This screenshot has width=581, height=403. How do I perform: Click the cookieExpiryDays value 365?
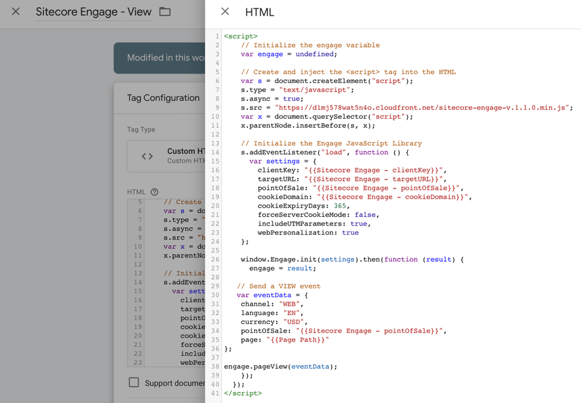[x=340, y=206]
